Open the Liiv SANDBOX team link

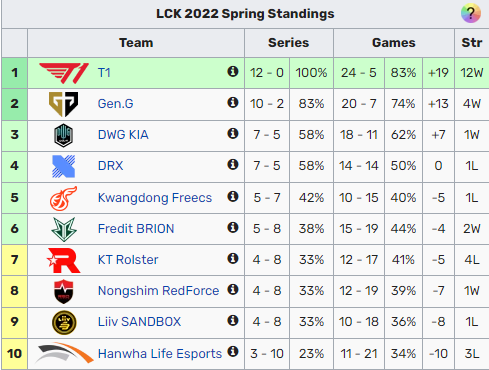139,322
